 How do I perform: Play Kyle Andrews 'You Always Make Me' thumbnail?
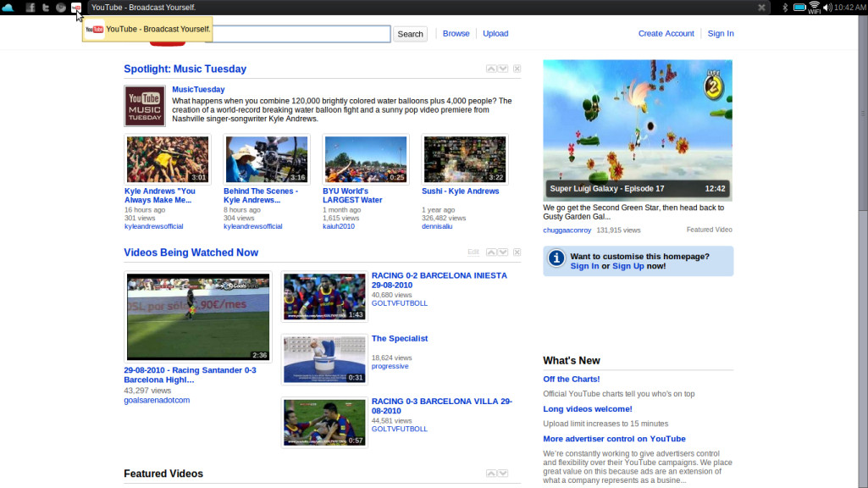[168, 159]
